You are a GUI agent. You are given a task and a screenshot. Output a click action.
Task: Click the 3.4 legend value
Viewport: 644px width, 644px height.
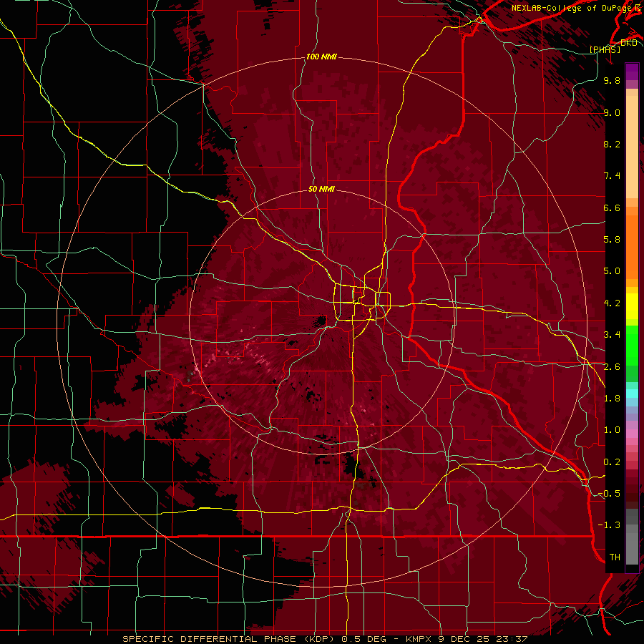tap(612, 335)
